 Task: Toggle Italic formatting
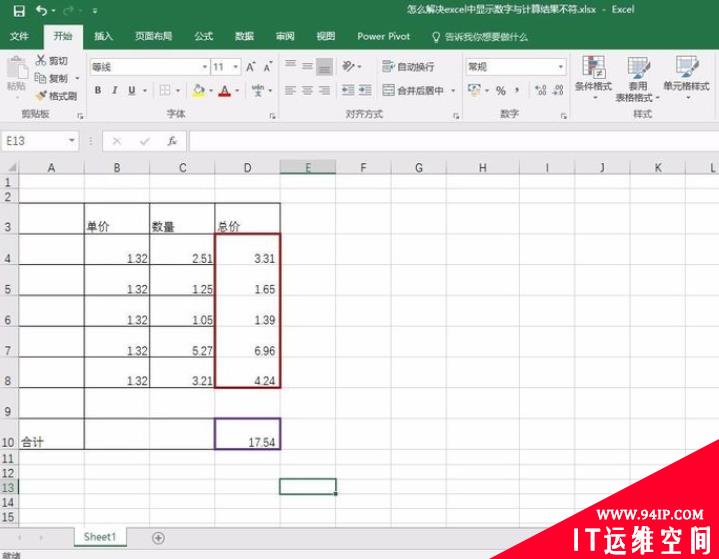[x=115, y=90]
